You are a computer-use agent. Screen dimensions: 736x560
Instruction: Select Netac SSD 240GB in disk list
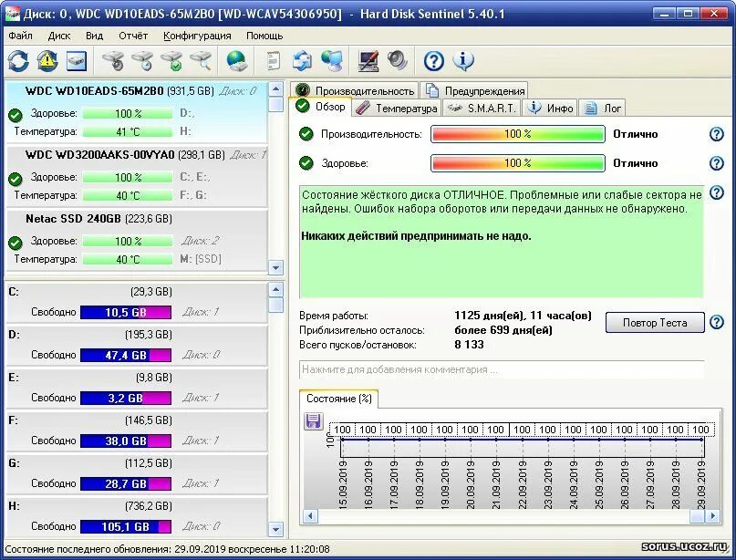coord(136,241)
